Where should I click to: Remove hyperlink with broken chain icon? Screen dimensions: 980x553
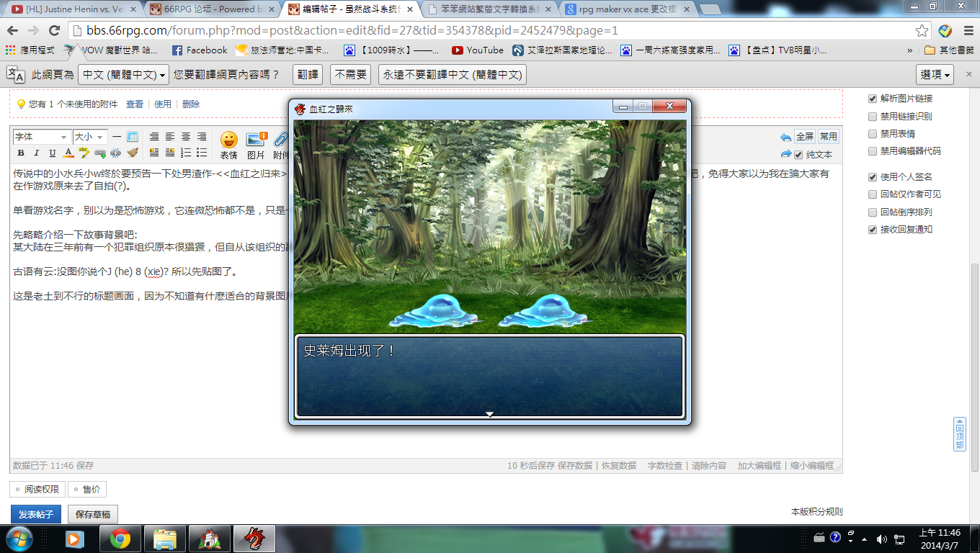coord(116,153)
